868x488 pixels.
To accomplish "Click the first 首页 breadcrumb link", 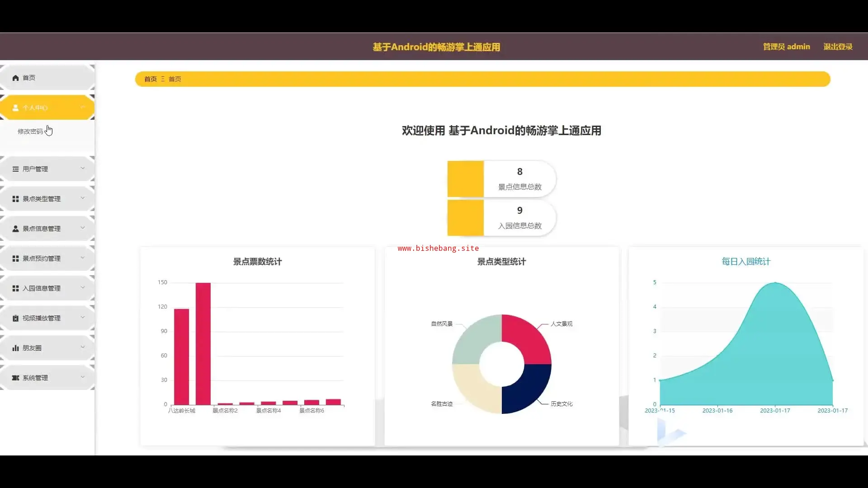I will coord(150,79).
